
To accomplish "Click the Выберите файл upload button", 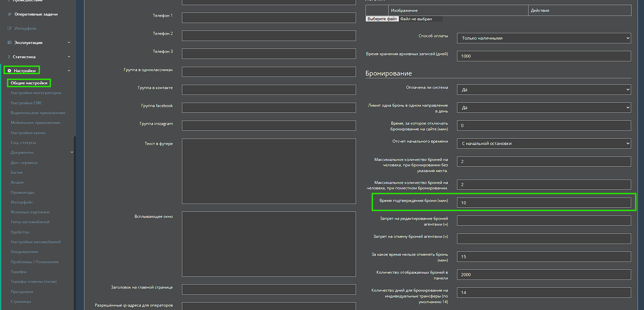I will [382, 19].
